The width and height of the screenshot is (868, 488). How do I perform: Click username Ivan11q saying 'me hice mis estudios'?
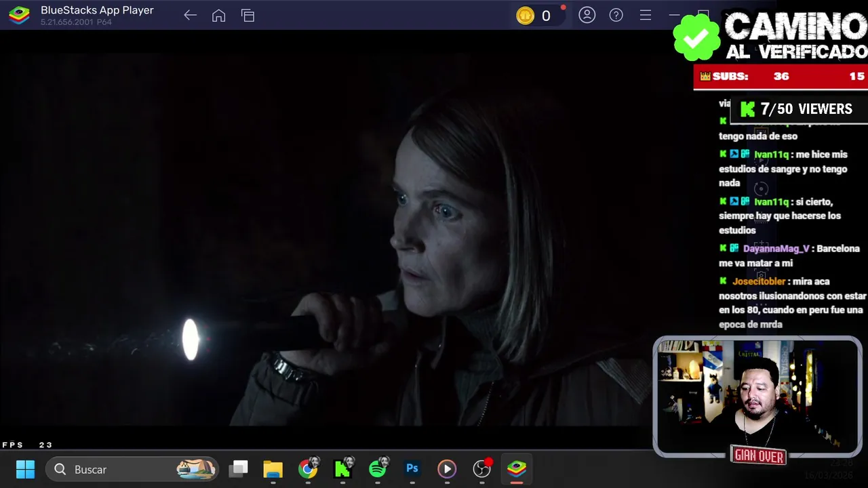pyautogui.click(x=771, y=155)
